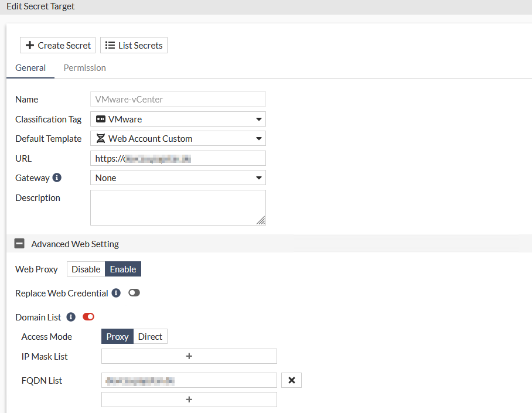
Task: Add a new FQDN List entry
Action: point(189,400)
